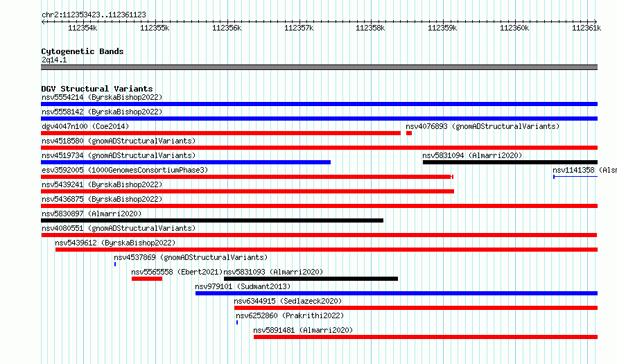The image size is (617, 364).
Task: Click the dgv4047n100 (Coe2014) red bar
Action: (220, 133)
